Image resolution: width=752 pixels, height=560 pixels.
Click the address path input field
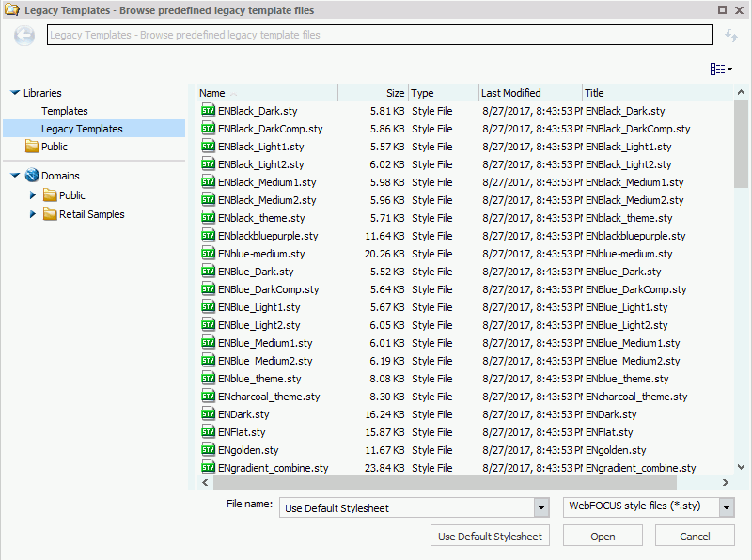[380, 35]
